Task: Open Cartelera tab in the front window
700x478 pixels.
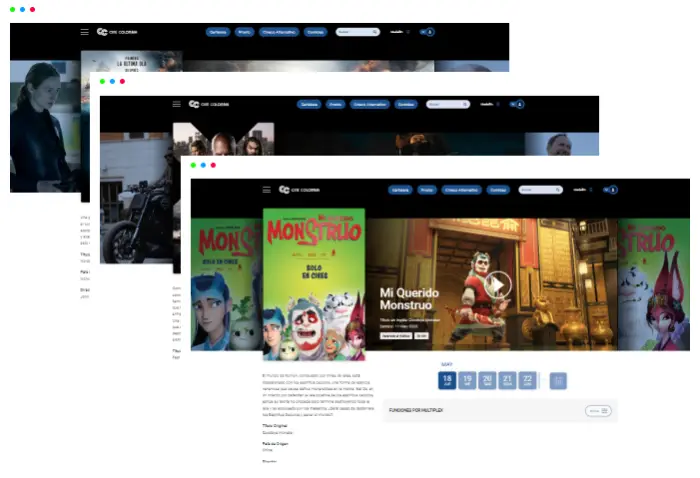Action: (401, 189)
